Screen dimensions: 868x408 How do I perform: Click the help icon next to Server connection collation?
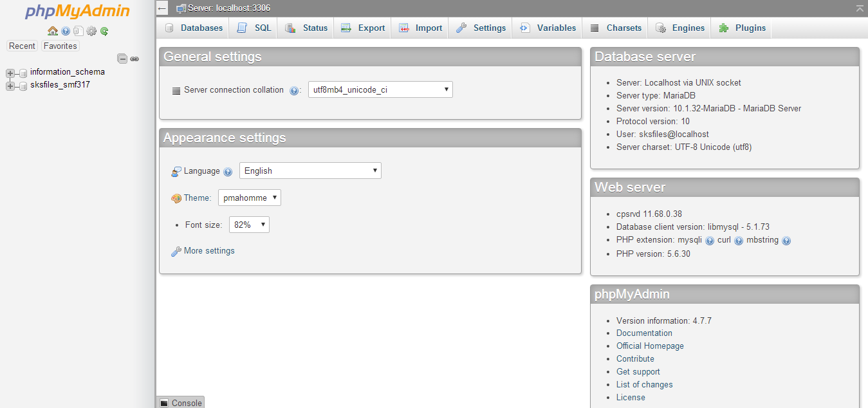pos(294,91)
